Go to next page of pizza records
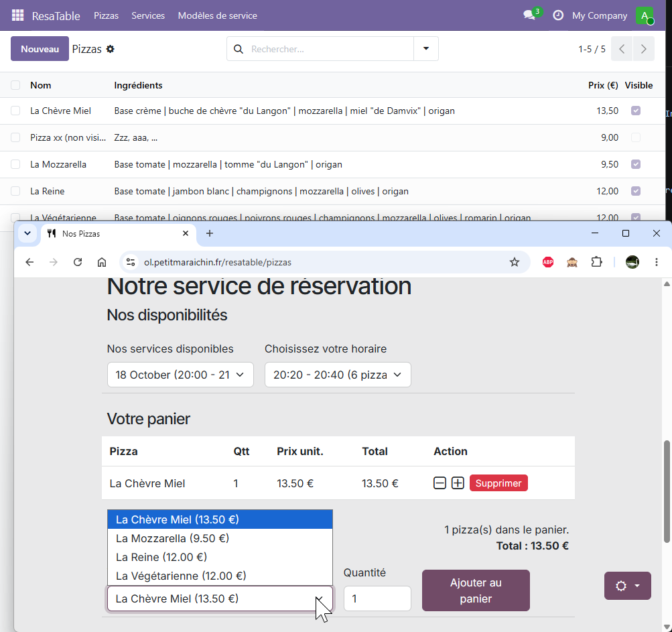The height and width of the screenshot is (632, 672). (643, 49)
